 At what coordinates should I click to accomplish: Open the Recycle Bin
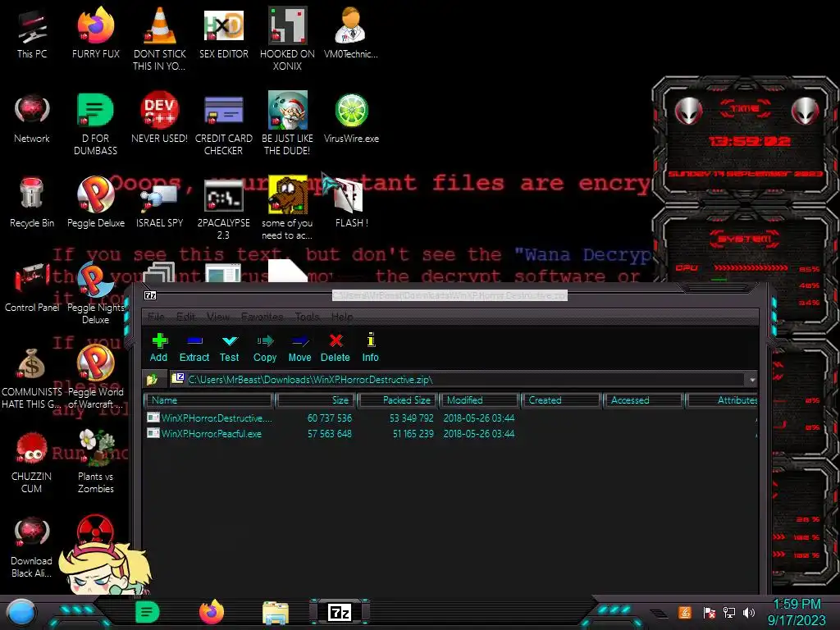coord(32,203)
